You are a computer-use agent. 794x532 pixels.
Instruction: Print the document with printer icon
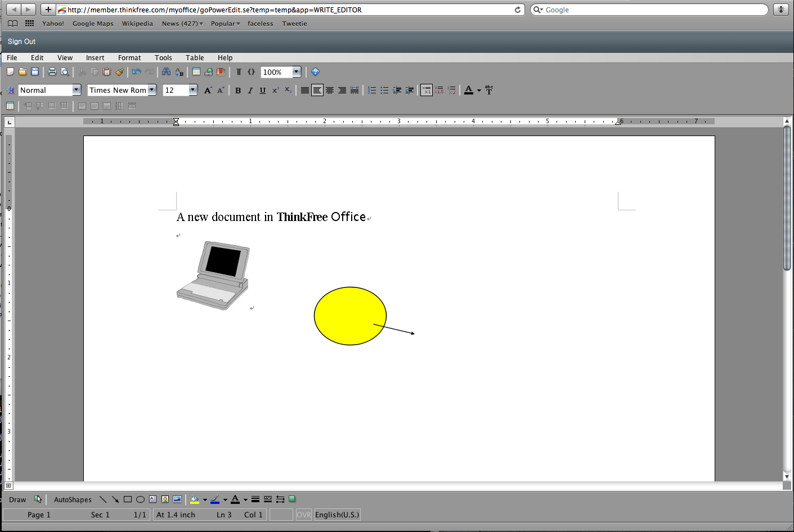click(52, 72)
